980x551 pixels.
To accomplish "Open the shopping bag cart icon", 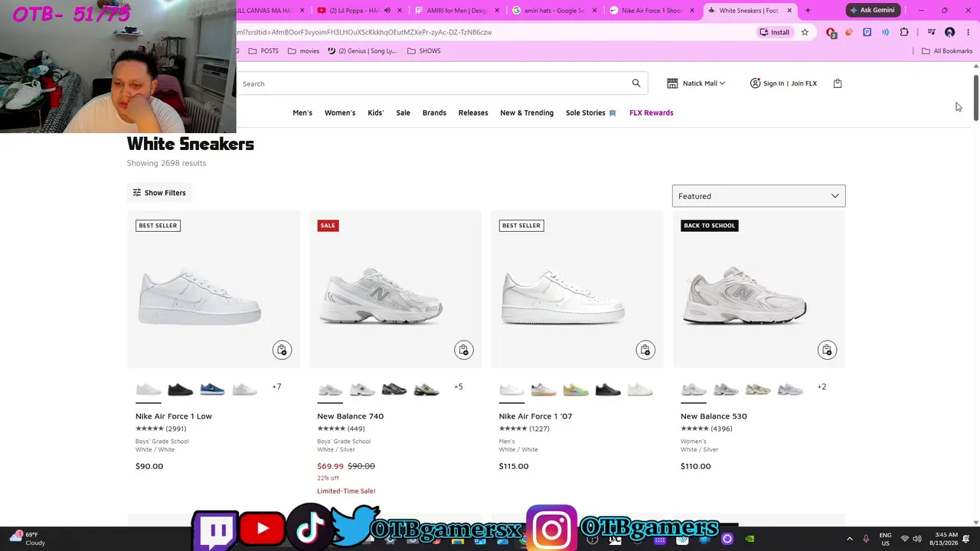I will [838, 83].
